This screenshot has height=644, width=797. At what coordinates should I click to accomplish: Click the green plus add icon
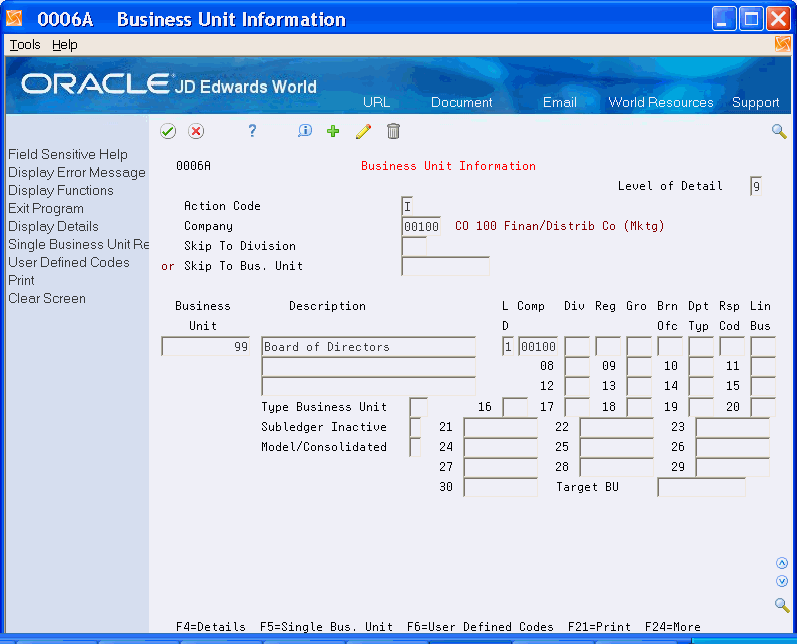333,131
